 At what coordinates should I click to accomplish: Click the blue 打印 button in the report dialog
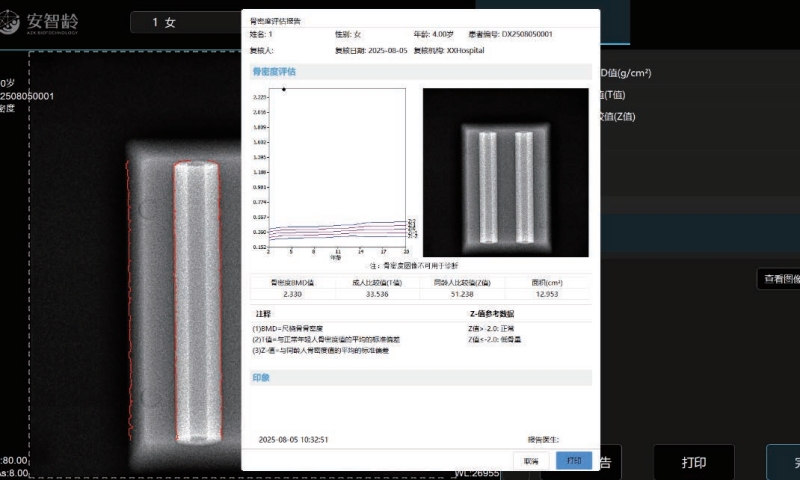(573, 461)
